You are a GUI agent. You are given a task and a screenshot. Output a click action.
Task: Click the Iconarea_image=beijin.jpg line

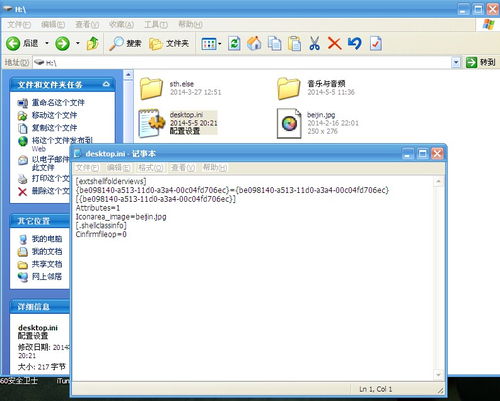121,217
